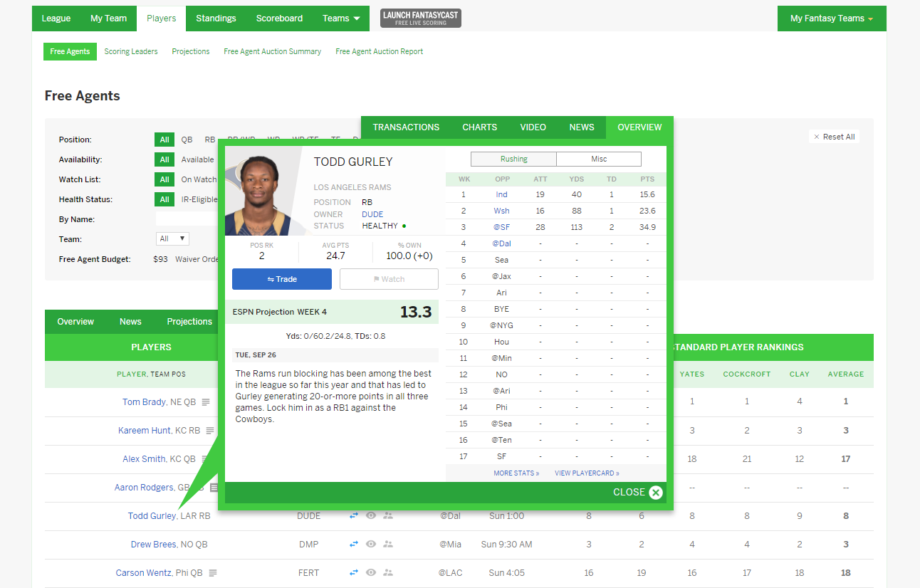Open Projections sub-navigation link

coord(191,51)
